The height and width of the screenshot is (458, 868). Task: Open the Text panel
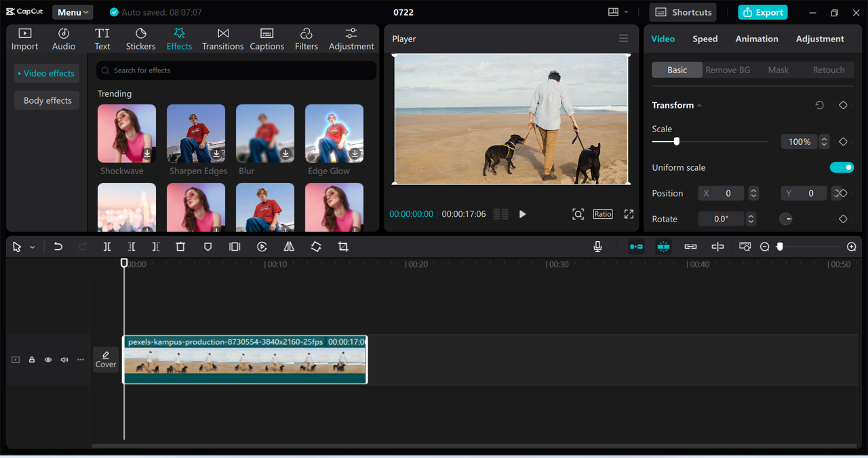tap(102, 39)
